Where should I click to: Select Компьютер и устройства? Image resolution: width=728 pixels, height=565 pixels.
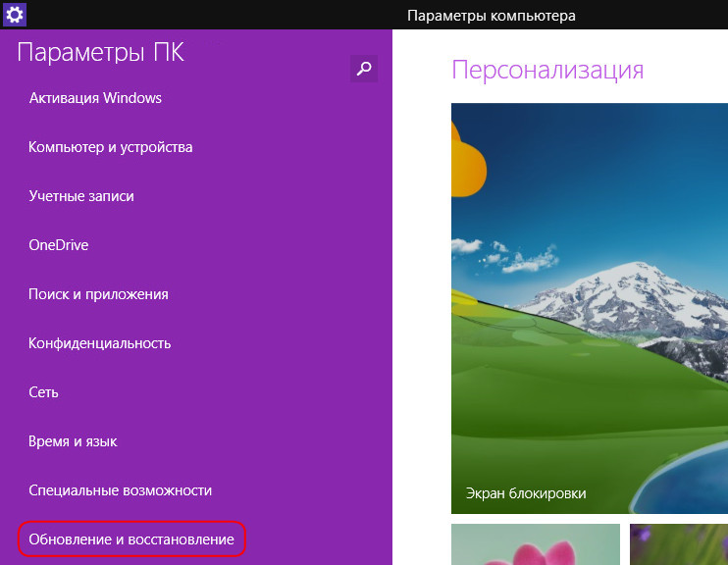pos(111,147)
